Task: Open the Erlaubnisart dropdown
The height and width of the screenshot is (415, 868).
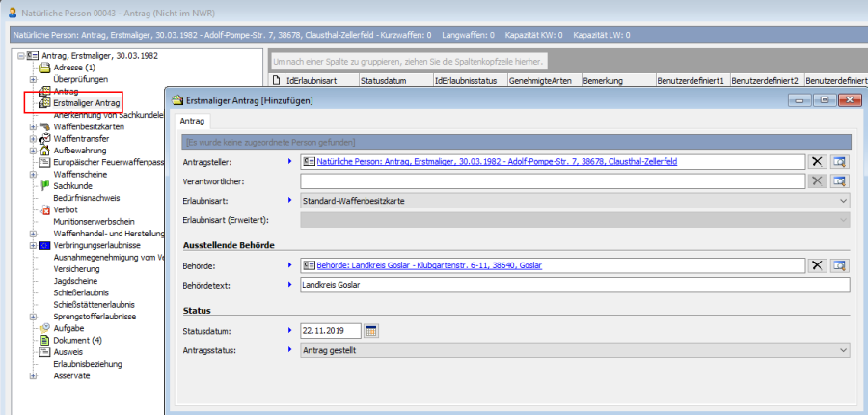Action: click(844, 201)
